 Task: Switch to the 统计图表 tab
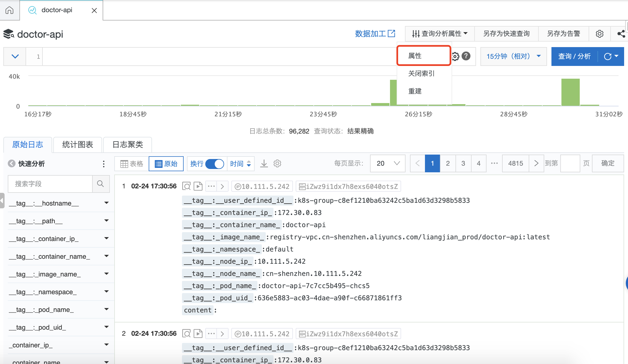pos(78,145)
